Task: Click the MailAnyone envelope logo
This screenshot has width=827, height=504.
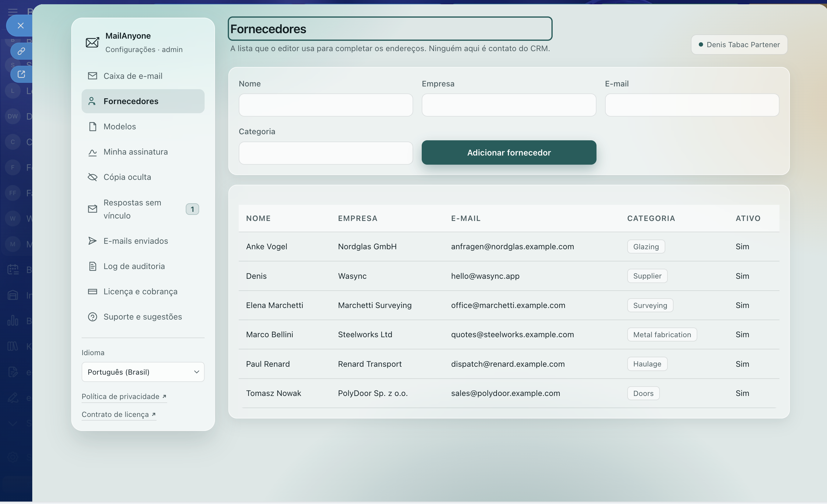Action: [92, 42]
